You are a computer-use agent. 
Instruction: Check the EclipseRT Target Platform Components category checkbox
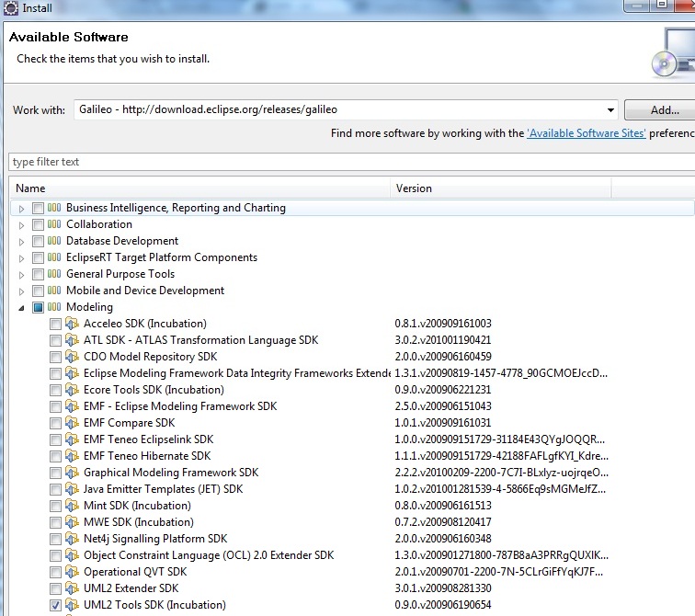pyautogui.click(x=38, y=258)
